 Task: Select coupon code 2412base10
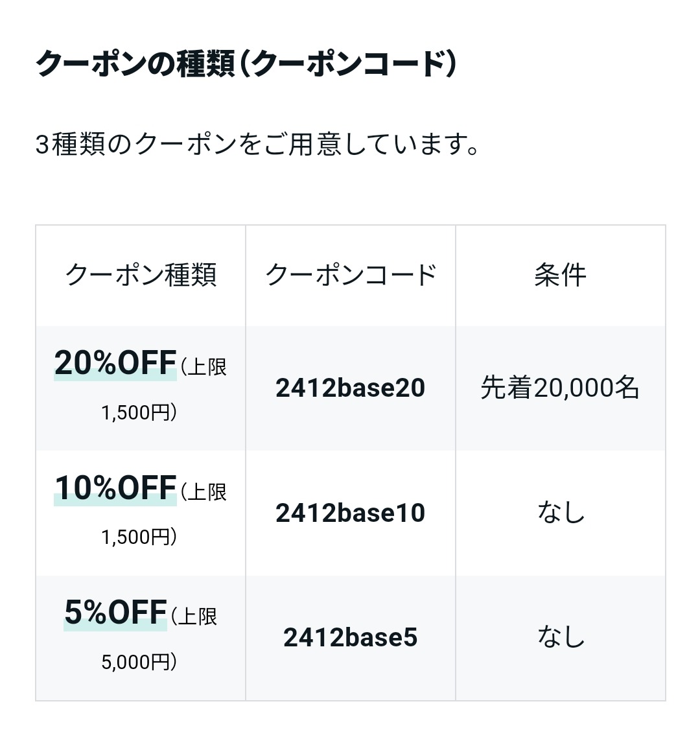point(351,513)
